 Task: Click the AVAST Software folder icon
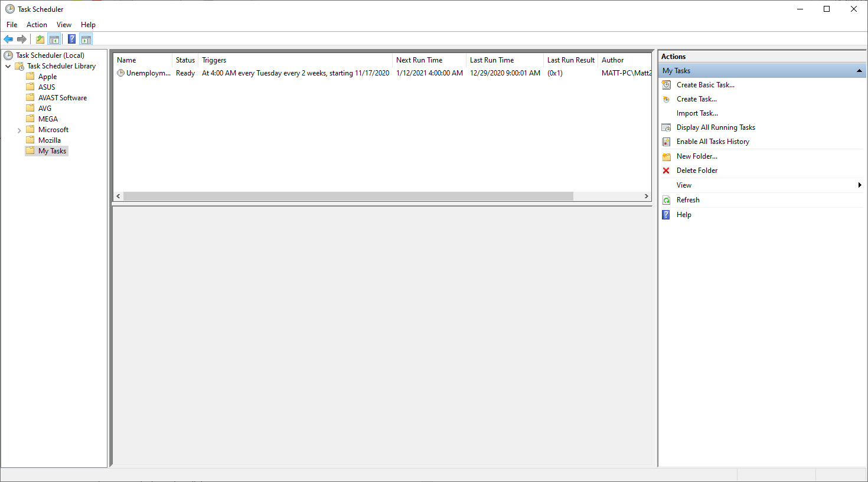pyautogui.click(x=30, y=97)
